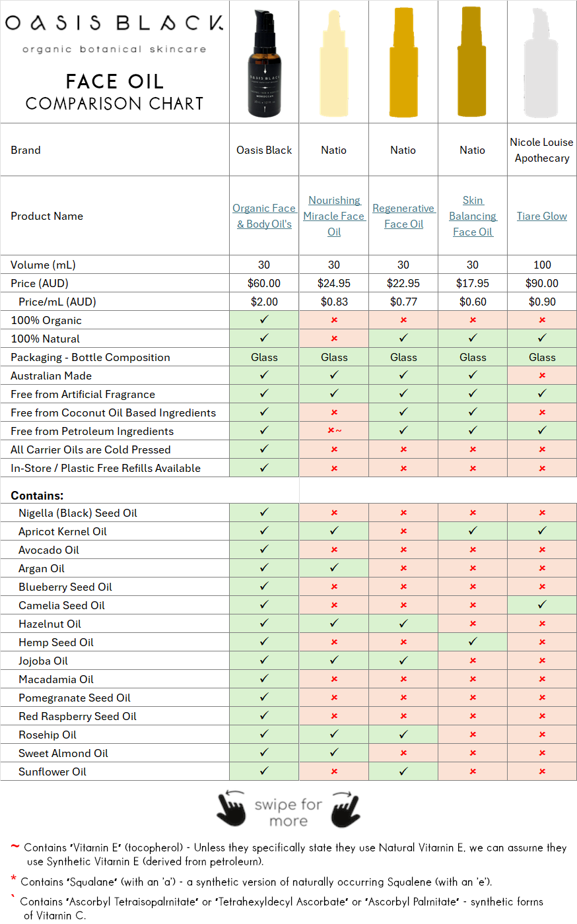Click the Nicole Louise checkmark for Apricot Kernel Oil

[x=542, y=531]
